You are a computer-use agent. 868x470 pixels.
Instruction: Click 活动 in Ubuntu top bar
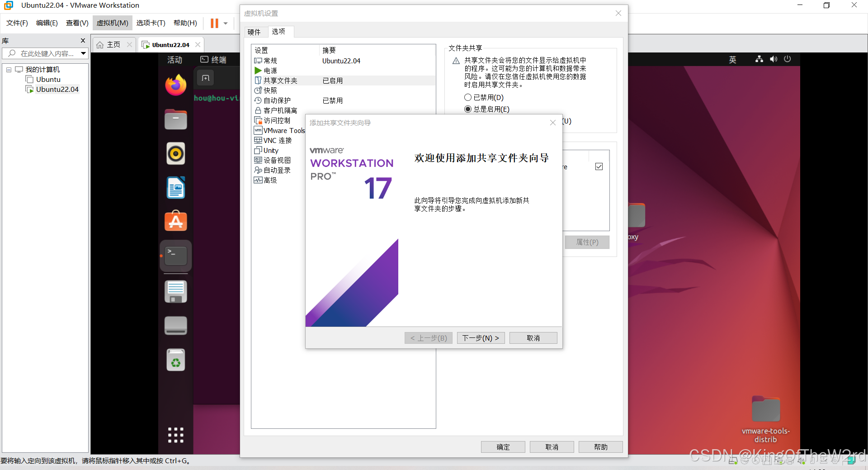(x=175, y=60)
